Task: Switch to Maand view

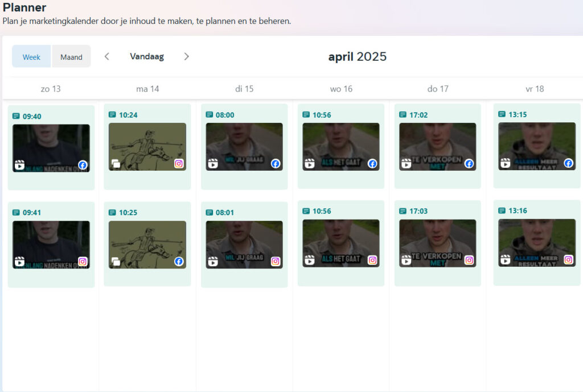Action: 71,57
